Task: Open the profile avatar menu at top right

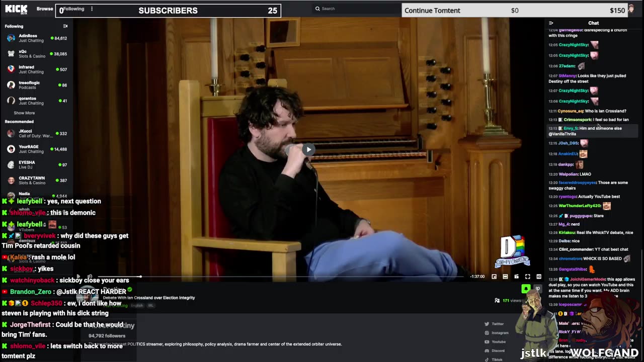Action: pyautogui.click(x=631, y=9)
